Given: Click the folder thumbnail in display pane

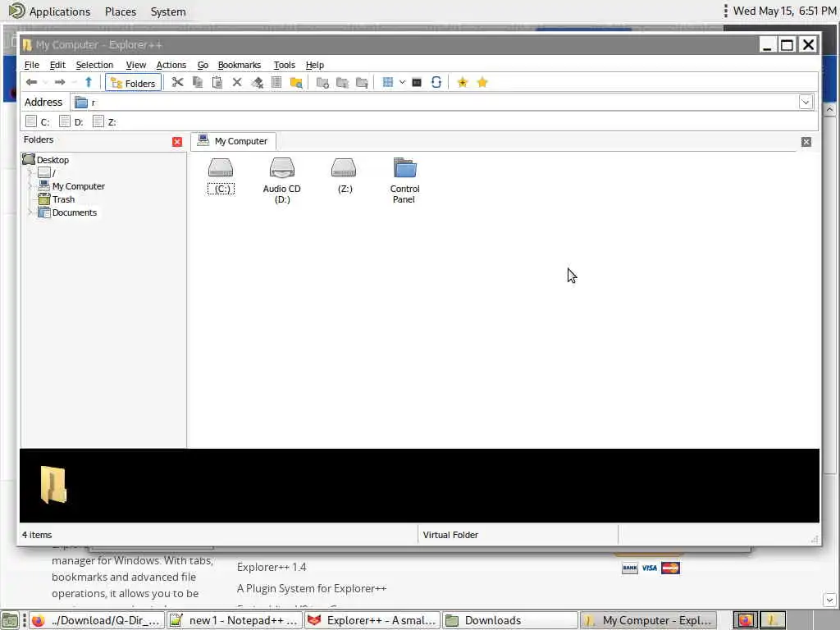Looking at the screenshot, I should coord(53,485).
